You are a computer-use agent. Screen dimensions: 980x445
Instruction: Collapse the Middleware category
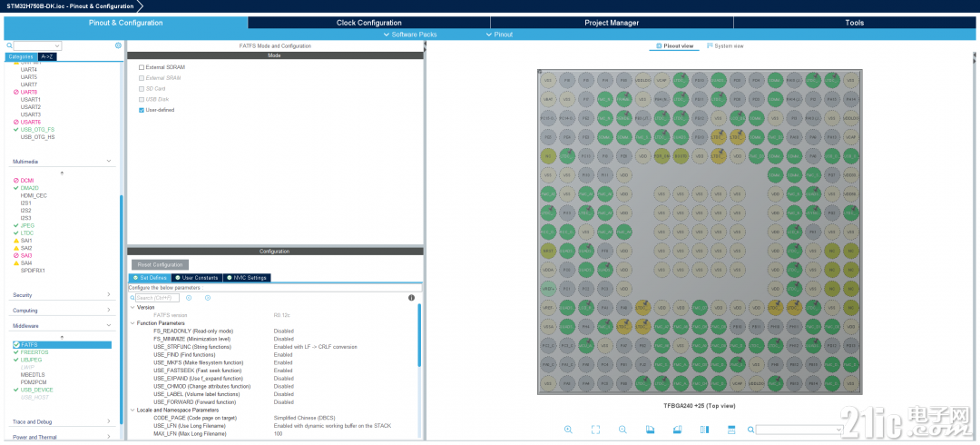click(x=109, y=325)
